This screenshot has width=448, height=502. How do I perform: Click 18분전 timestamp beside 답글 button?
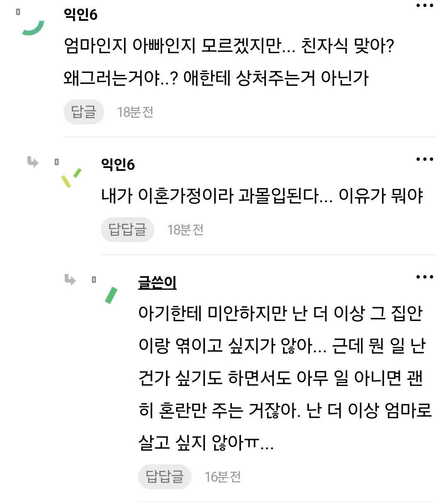point(135,112)
